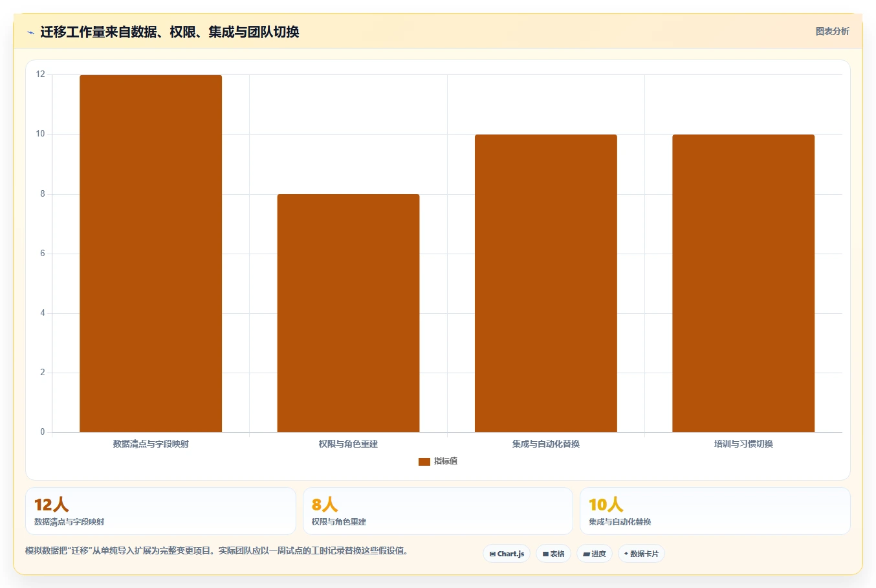Open the 10人 集成与自动化替换 stat card
Viewport: 876px width, 588px height.
point(715,511)
